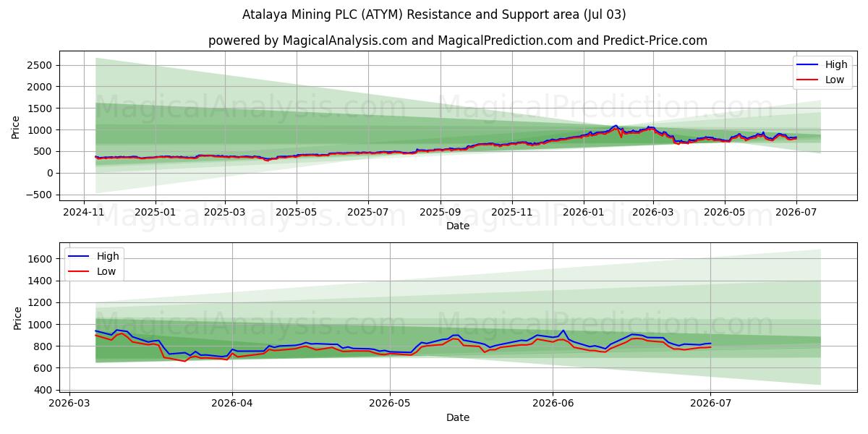Click the '2025-11' x-axis label in the top chart
This screenshot has height=434, width=868.
coord(511,213)
